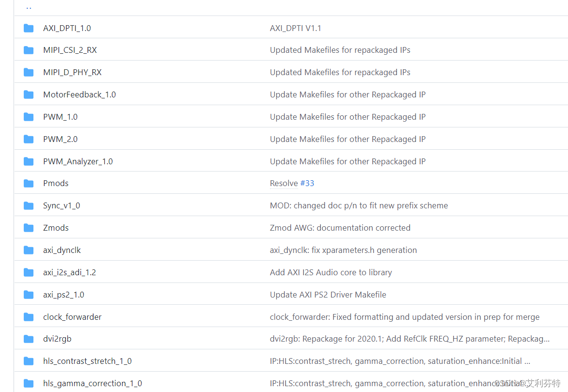Open PWM_Analyzer_1.0 row commit message
Image resolution: width=568 pixels, height=392 pixels.
click(x=348, y=161)
